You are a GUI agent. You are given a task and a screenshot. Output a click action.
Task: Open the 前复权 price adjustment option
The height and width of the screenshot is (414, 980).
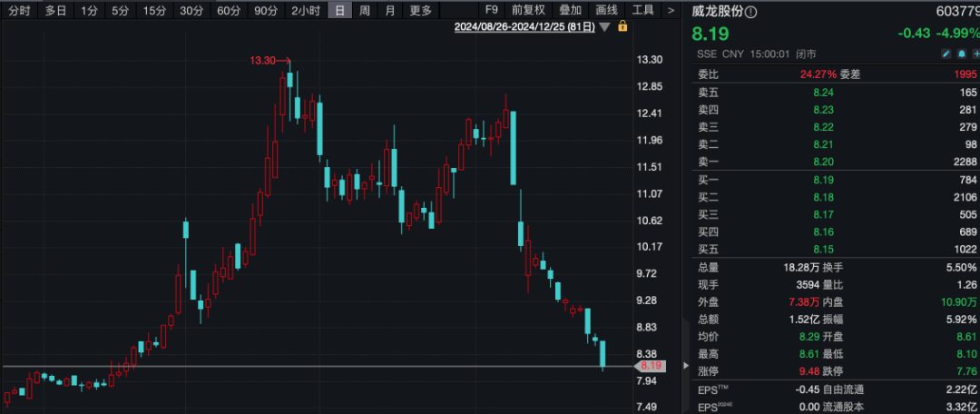[528, 10]
